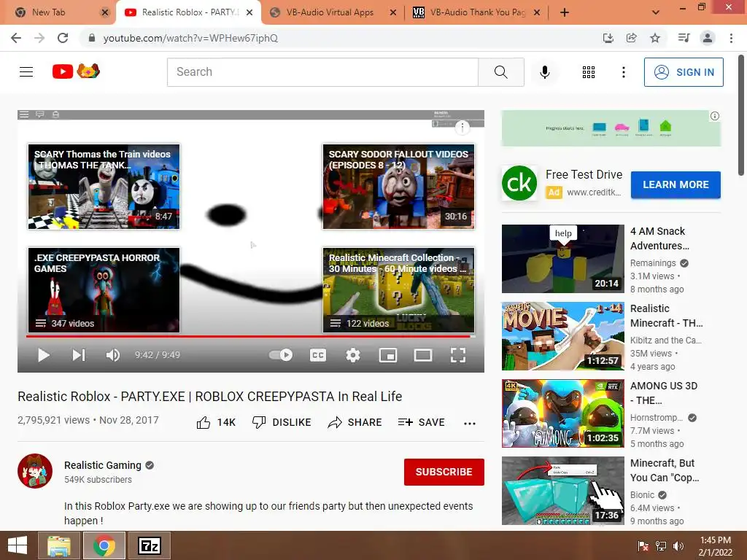
Task: Open Among Us 3D video thumbnail
Action: pyautogui.click(x=562, y=413)
